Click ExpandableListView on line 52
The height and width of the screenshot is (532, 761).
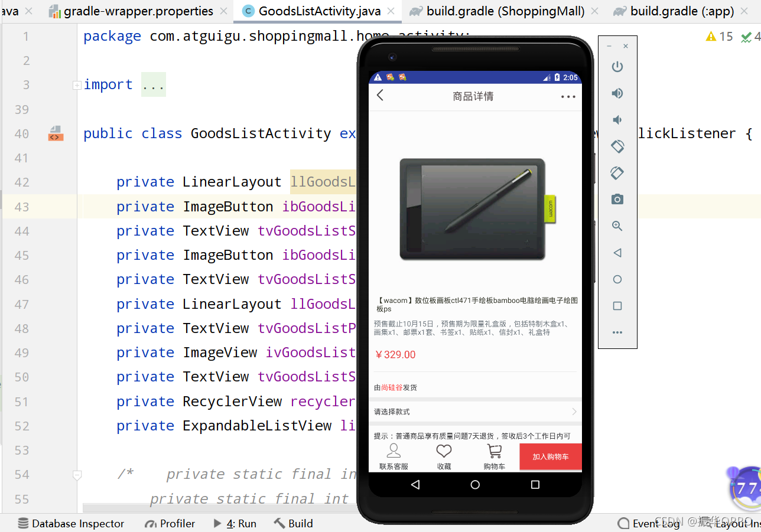pyautogui.click(x=257, y=426)
